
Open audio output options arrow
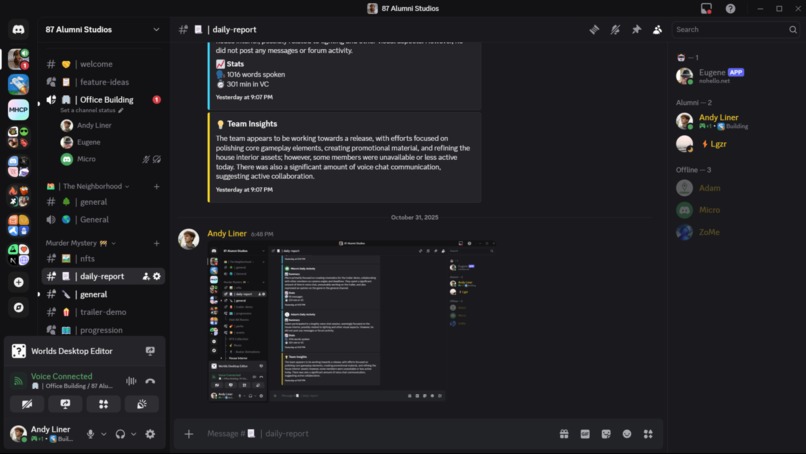click(x=134, y=434)
